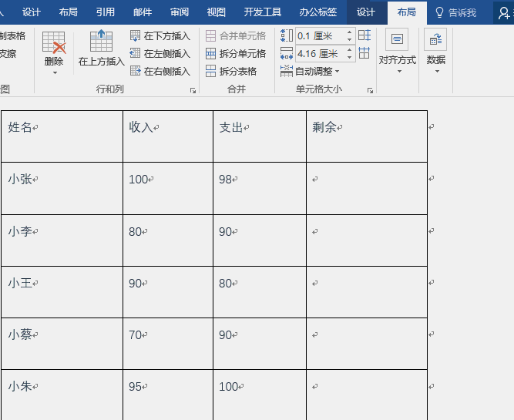The width and height of the screenshot is (514, 420).
Task: Click 小蔡's income cell 70
Action: tap(168, 344)
